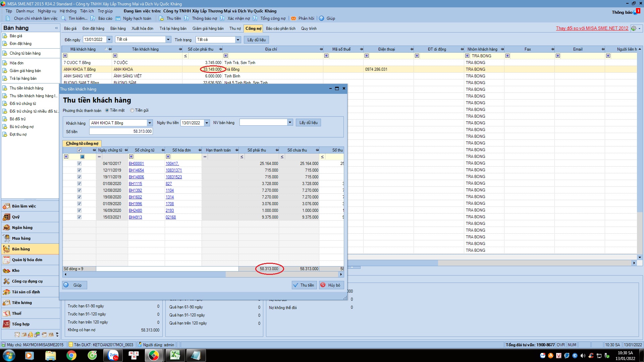Uncheck the row for voucher BH14654
Viewport: 644px width, 362px height.
[x=79, y=170]
